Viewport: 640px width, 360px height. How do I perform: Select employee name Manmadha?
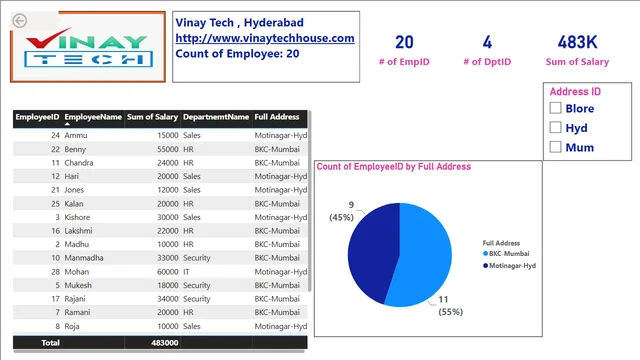pos(84,258)
